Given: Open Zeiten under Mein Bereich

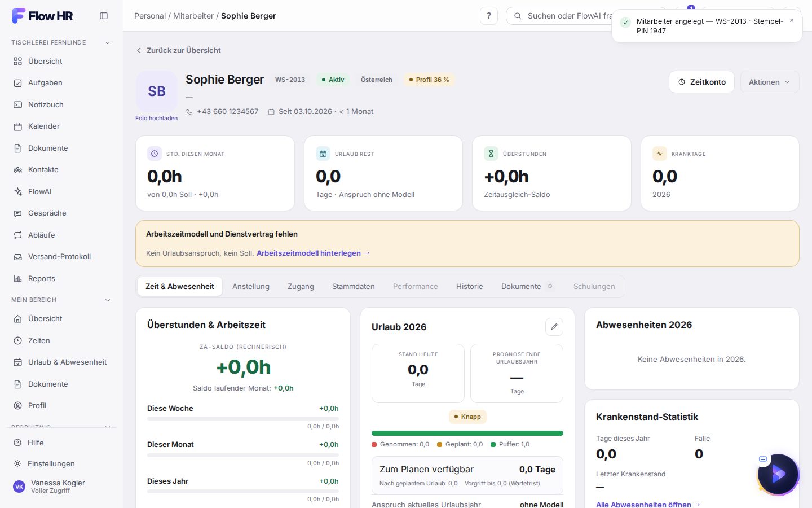Looking at the screenshot, I should click(61, 340).
